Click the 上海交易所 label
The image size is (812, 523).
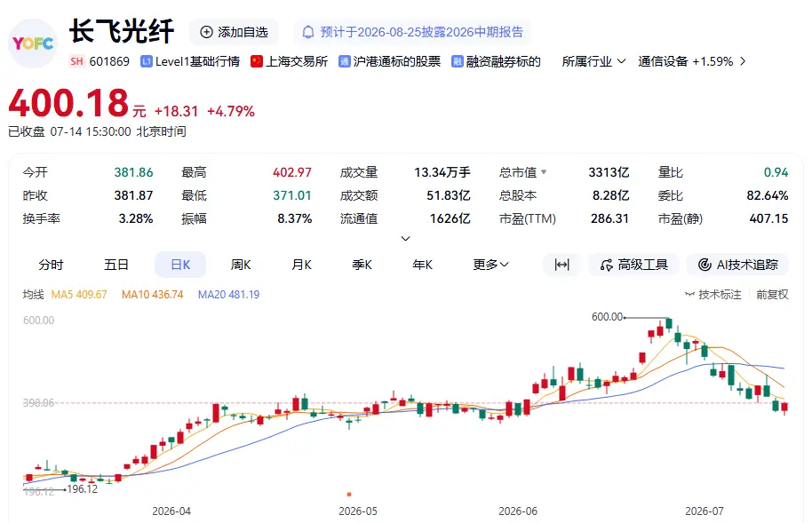click(x=297, y=61)
